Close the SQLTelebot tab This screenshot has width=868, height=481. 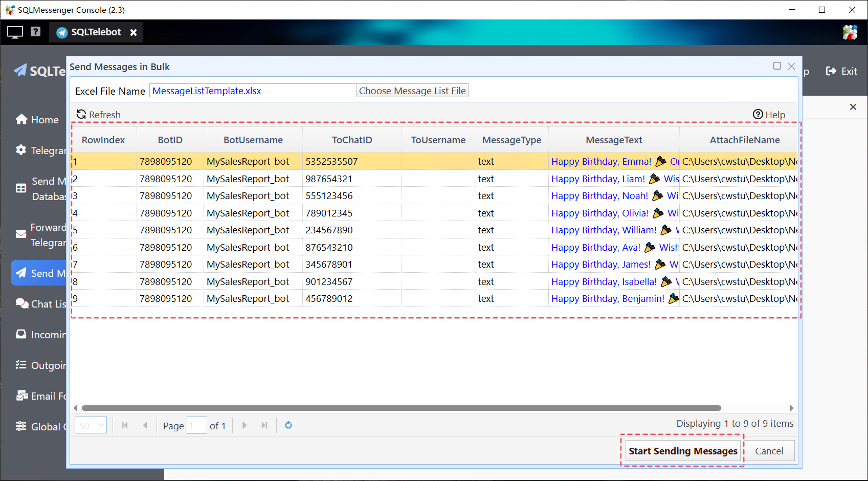tap(133, 32)
